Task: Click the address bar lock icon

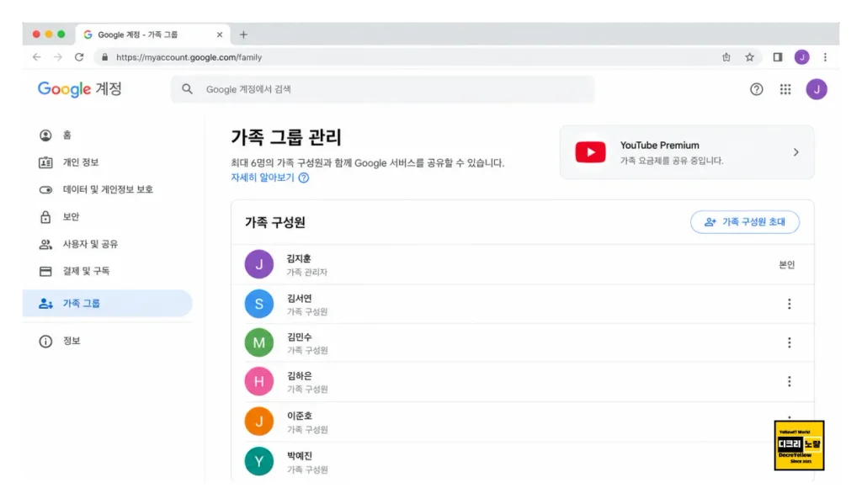Action: 104,57
